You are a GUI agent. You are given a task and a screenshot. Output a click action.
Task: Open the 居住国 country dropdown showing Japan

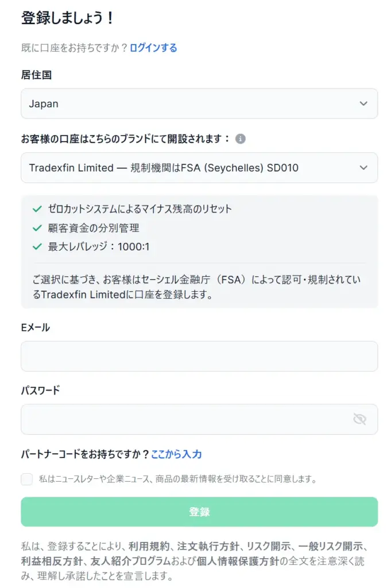(x=199, y=104)
